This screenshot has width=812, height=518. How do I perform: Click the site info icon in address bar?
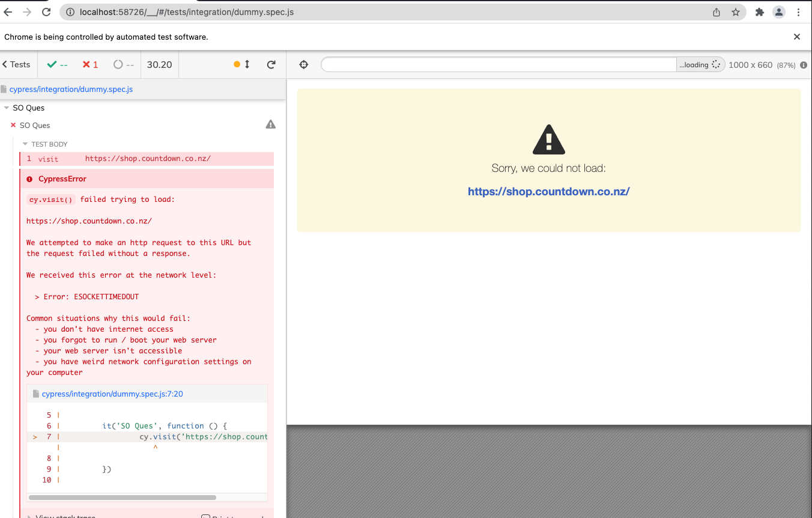pyautogui.click(x=70, y=12)
